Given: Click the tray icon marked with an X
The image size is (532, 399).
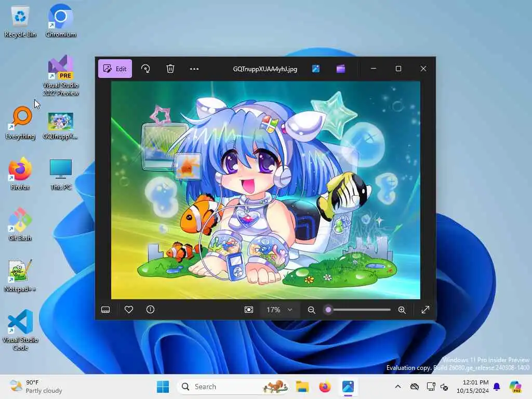Looking at the screenshot, I should 444,387.
